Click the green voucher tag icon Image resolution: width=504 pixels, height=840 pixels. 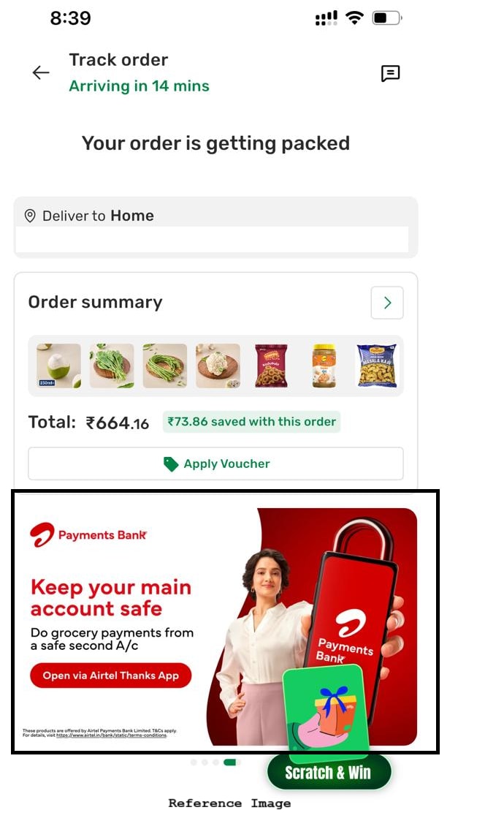[171, 464]
